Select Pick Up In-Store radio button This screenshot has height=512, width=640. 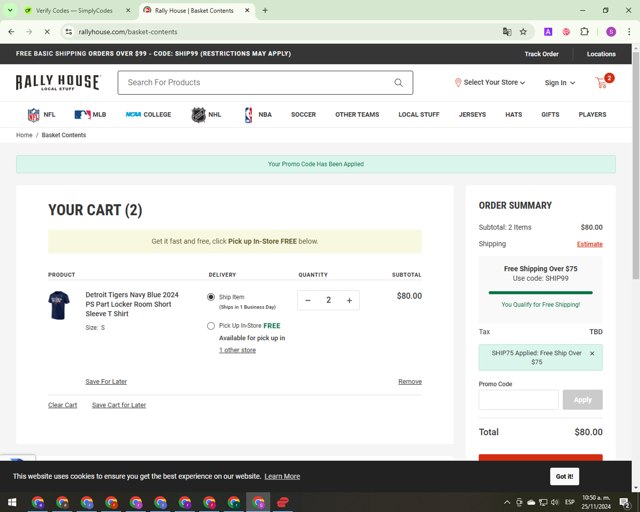coord(211,326)
